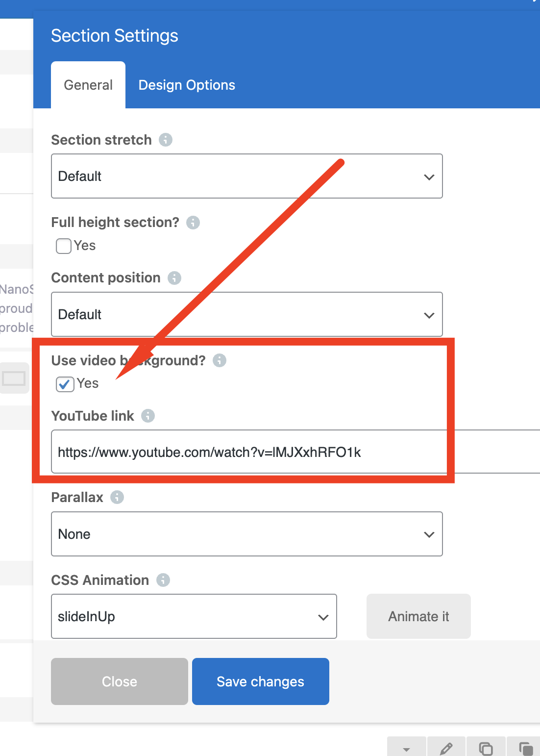Expand the Parallax dropdown set to None
The height and width of the screenshot is (756, 540).
point(247,534)
